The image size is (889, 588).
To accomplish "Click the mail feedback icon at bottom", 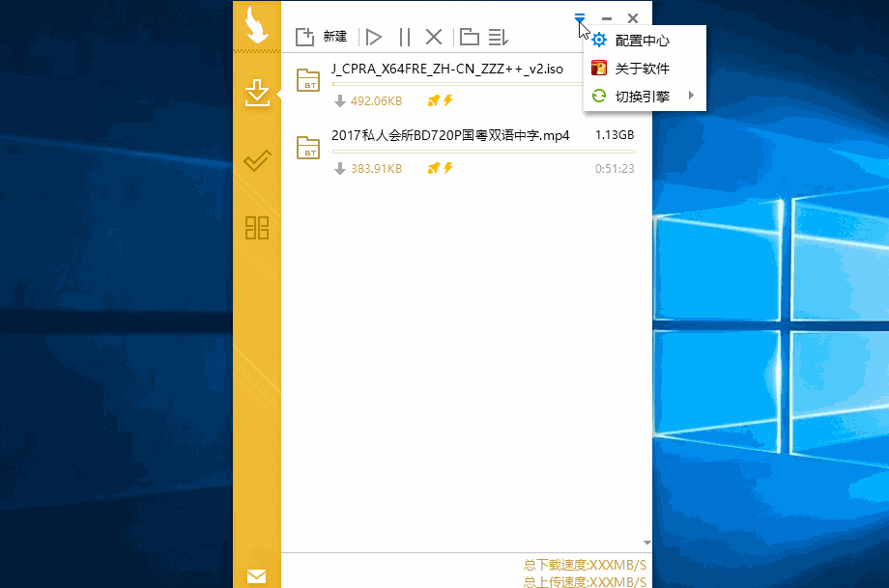I will click(256, 575).
